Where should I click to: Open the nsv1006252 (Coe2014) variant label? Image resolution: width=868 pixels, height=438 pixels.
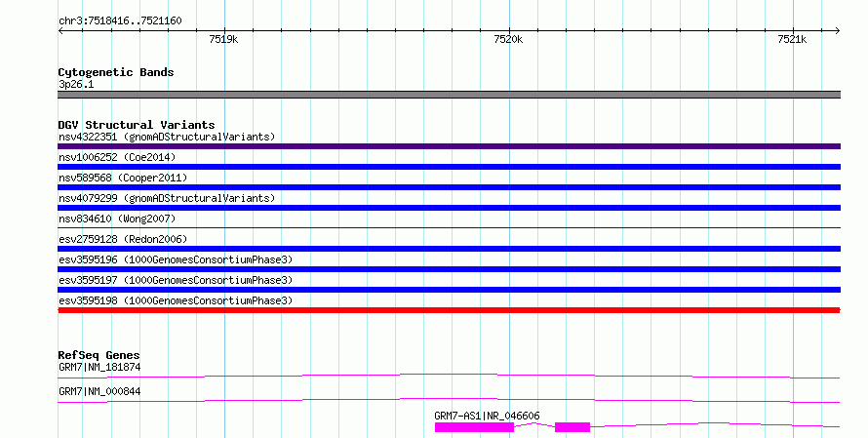coord(117,157)
